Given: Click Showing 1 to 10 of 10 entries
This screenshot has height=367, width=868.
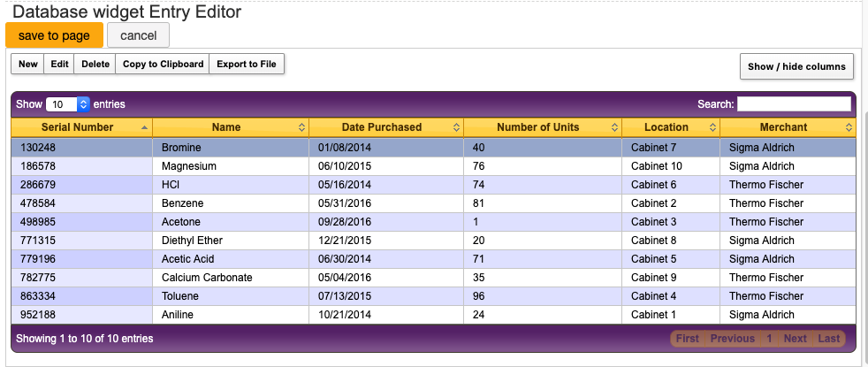Looking at the screenshot, I should pyautogui.click(x=85, y=338).
